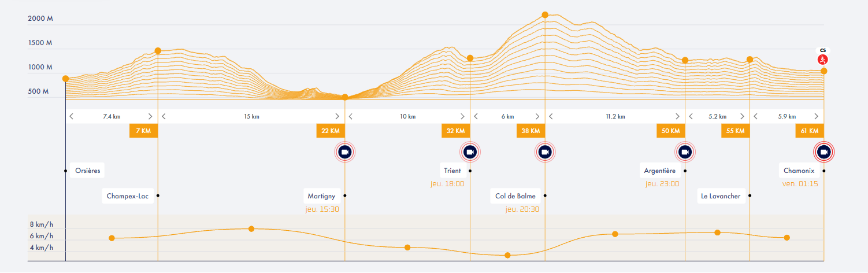The image size is (868, 273).
Task: Click the right chevron of the 5.9 km segment
Action: tap(817, 116)
